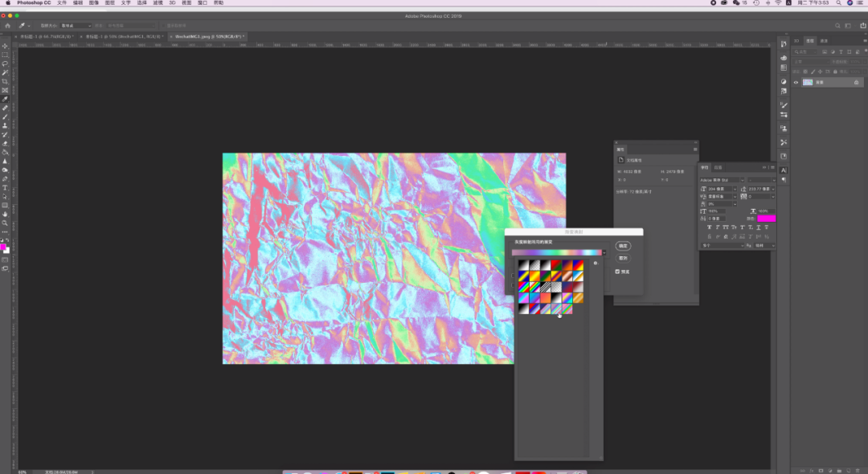Viewport: 868px width, 474px height.
Task: Pick the Zoom tool
Action: coord(5,223)
